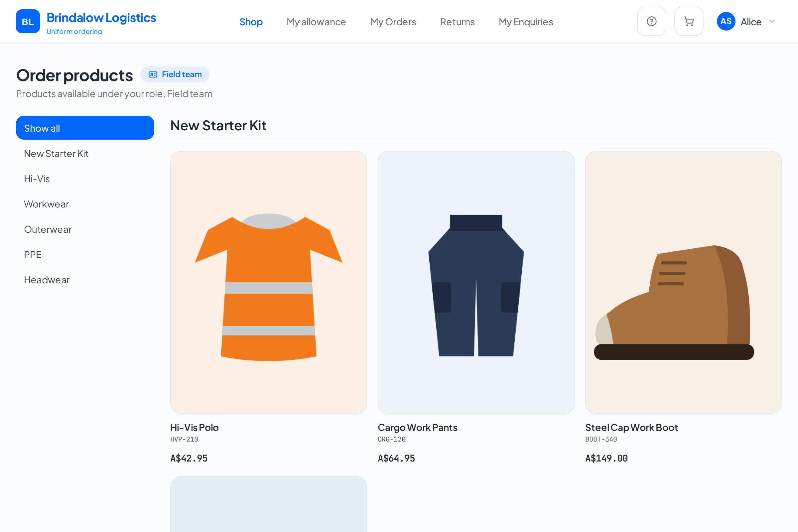Click the Brindalow Logistics brand name
The width and height of the screenshot is (798, 532).
[x=101, y=18]
